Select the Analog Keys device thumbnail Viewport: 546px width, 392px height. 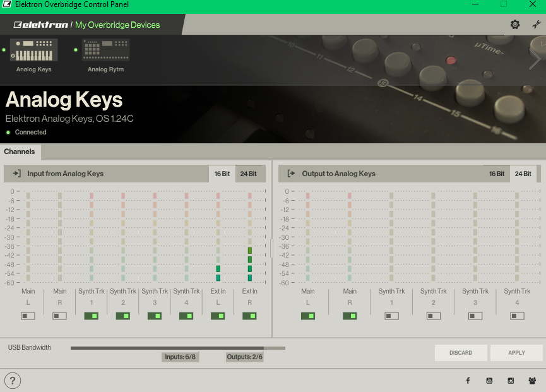coord(34,52)
